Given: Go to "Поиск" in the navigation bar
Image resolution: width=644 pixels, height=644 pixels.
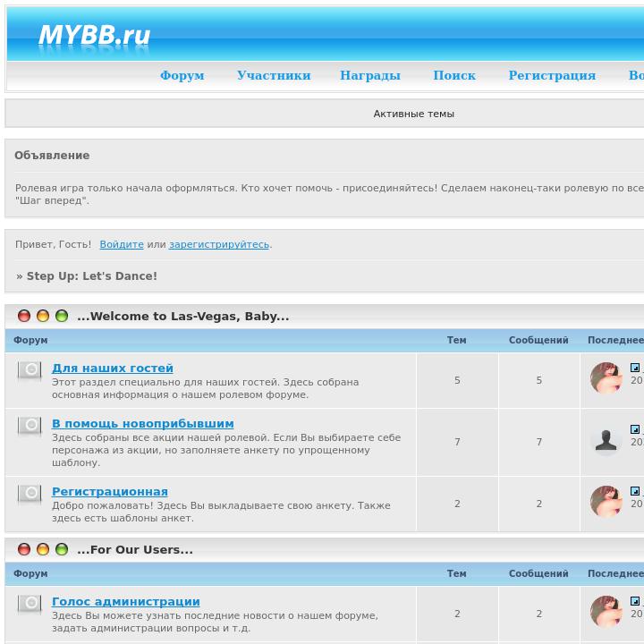Looking at the screenshot, I should pyautogui.click(x=454, y=75).
